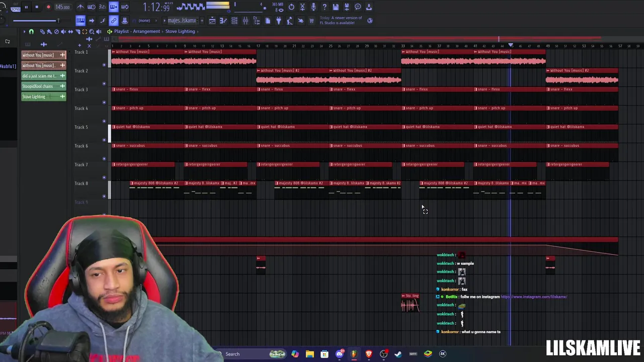
Task: Open the majes..lskamx pattern selector dropdown
Action: [182, 21]
